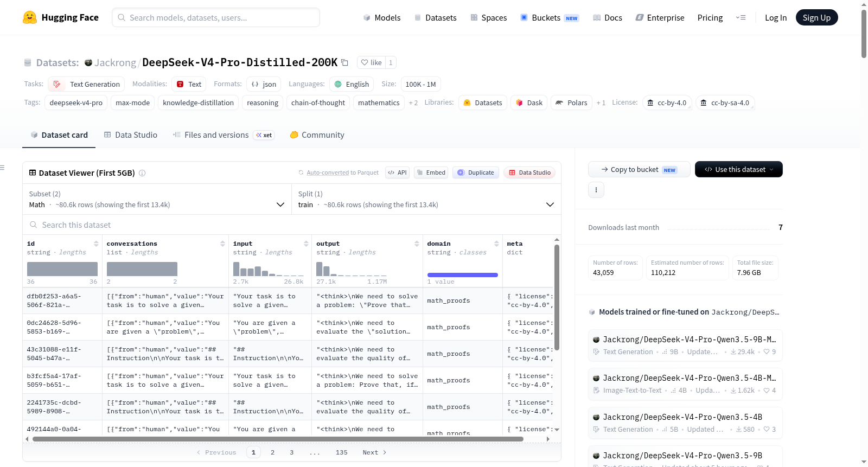
Task: Select the Dataset card tab
Action: pos(59,135)
